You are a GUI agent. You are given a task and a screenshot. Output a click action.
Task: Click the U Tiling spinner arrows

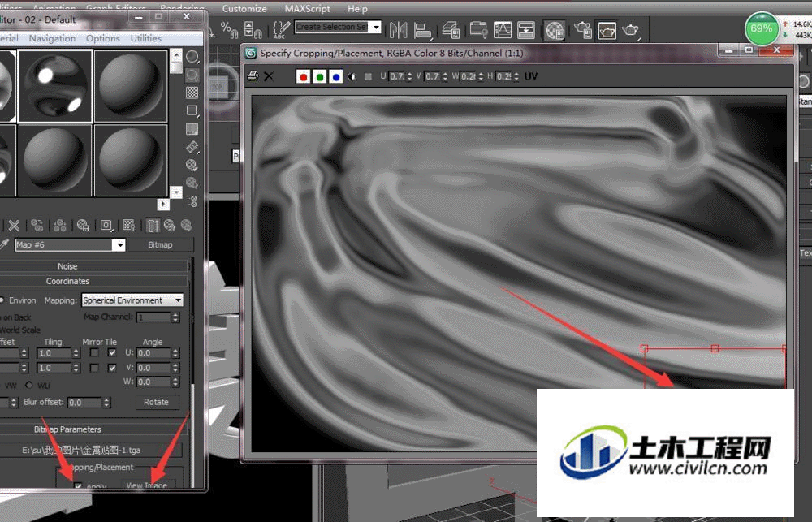[x=76, y=352]
